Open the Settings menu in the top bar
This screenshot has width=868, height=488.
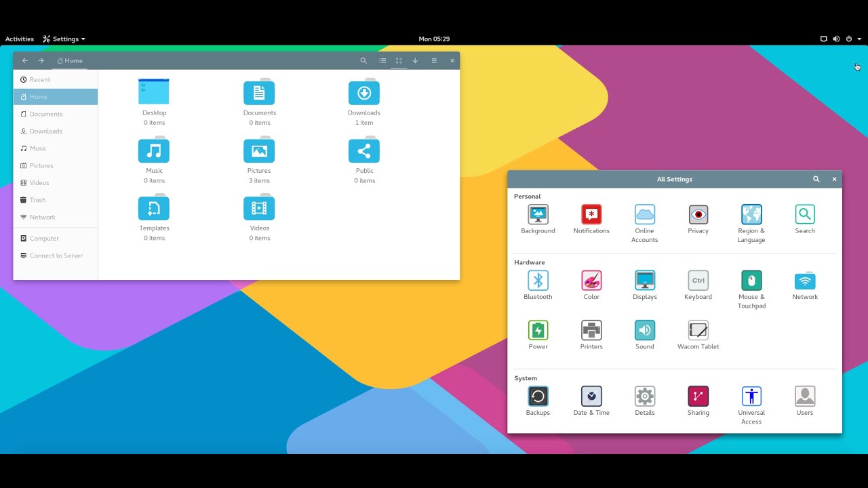[x=64, y=39]
